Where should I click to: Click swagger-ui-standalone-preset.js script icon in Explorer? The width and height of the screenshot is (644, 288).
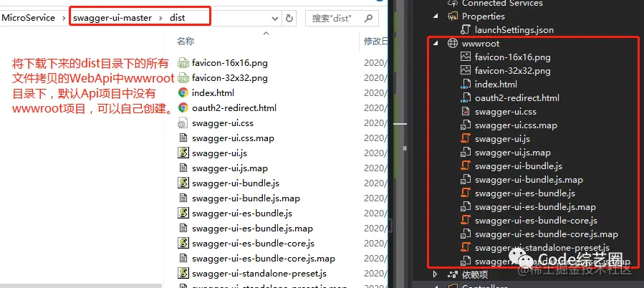[183, 274]
